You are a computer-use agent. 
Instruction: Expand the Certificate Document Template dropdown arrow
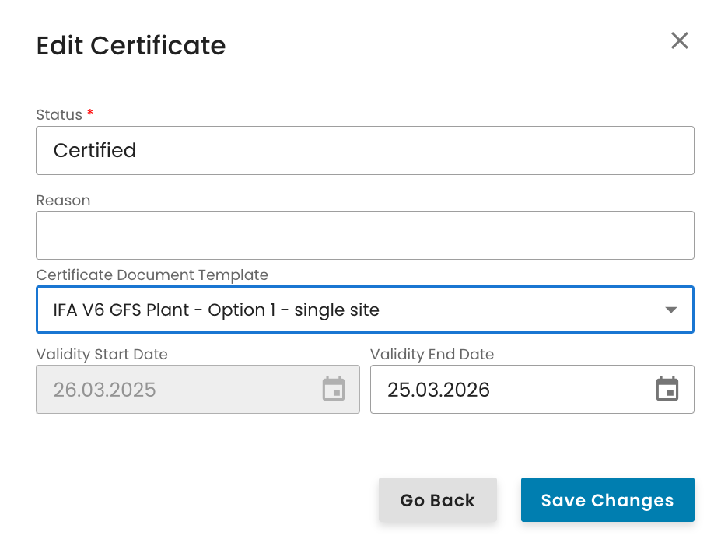(670, 310)
